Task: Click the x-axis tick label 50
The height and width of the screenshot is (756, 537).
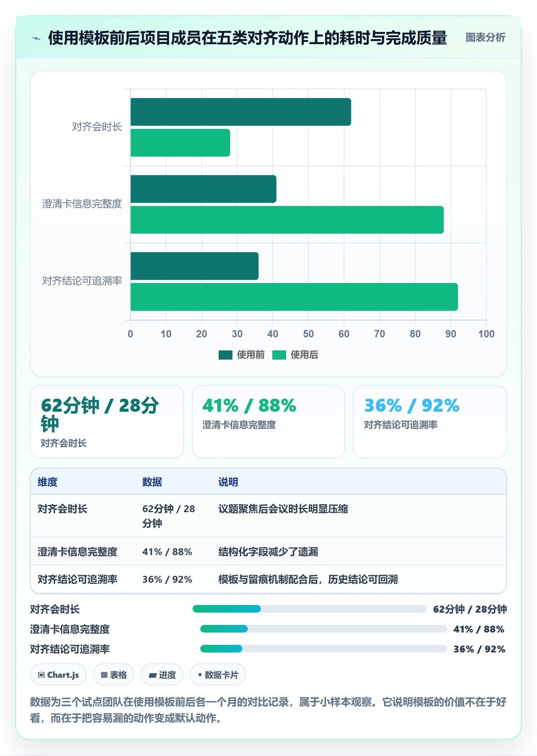Action: click(308, 334)
